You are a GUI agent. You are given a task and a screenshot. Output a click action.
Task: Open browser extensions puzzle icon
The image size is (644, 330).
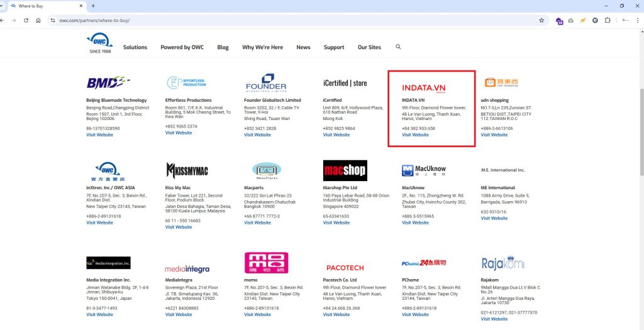(x=608, y=20)
